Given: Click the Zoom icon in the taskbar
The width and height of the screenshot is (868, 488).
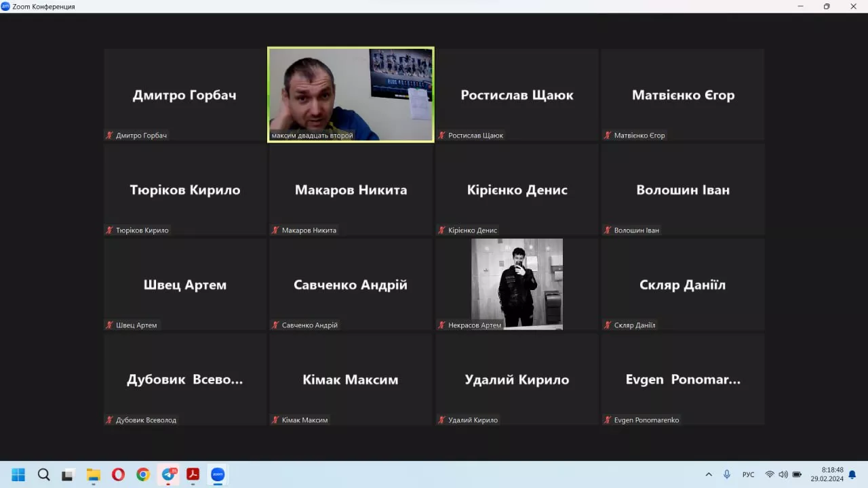Looking at the screenshot, I should pos(218,474).
